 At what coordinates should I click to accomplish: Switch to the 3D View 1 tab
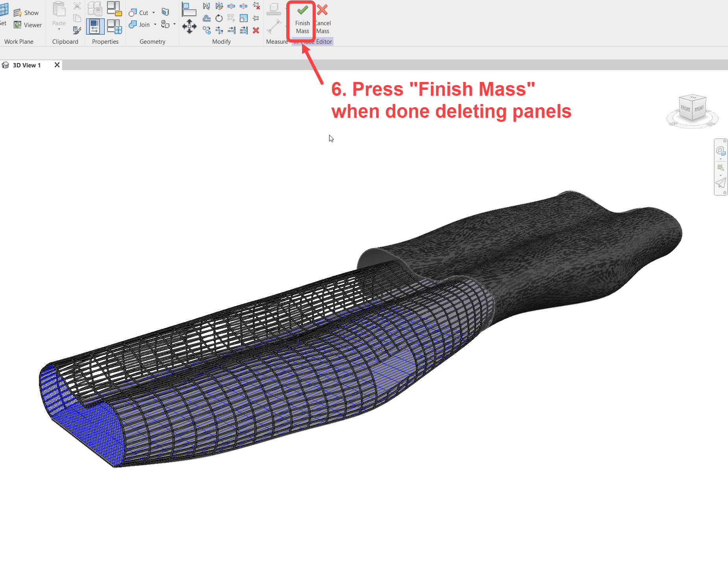(26, 65)
